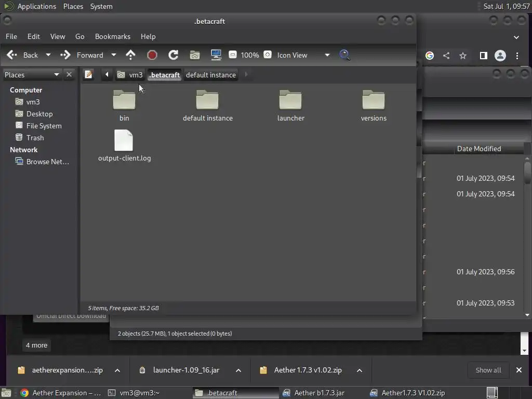Click the 100% zoom level
The height and width of the screenshot is (399, 532).
250,55
